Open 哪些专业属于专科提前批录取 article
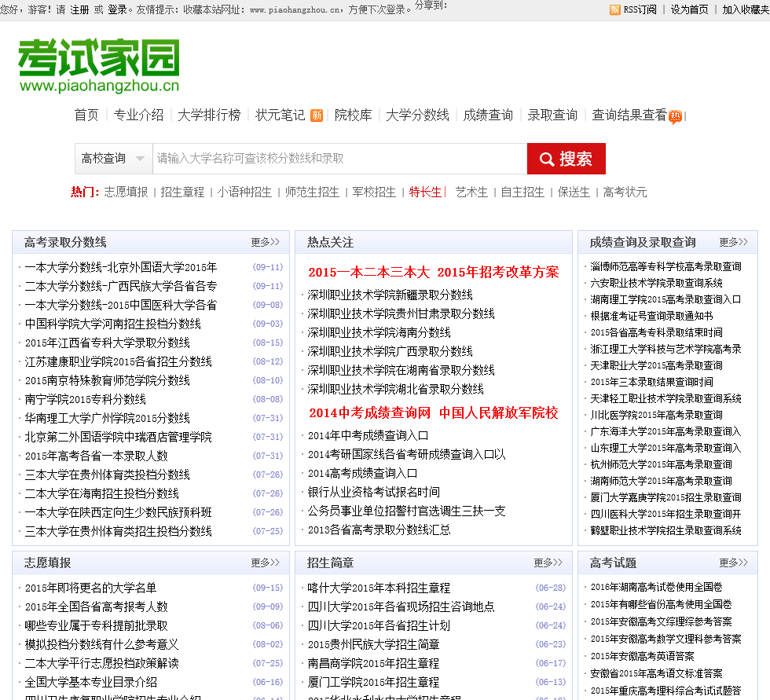Image resolution: width=770 pixels, height=700 pixels. [x=96, y=626]
